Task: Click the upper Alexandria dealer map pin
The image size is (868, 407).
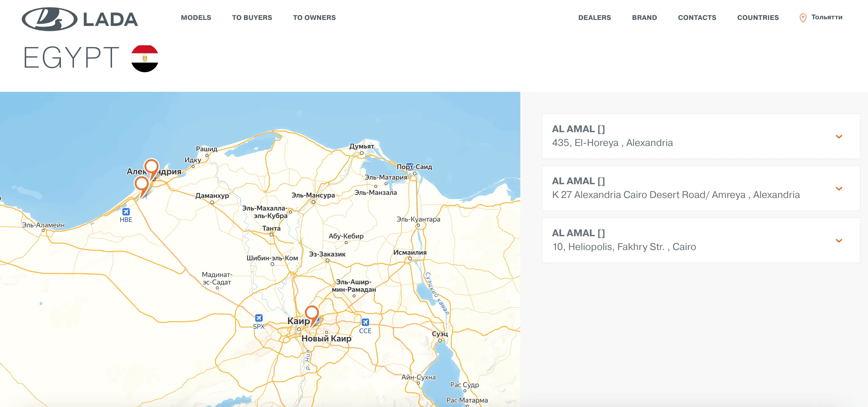Action: 151,166
